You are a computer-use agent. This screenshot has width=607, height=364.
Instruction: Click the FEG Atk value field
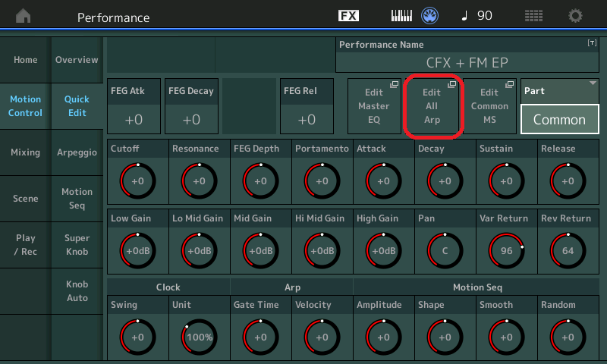pyautogui.click(x=134, y=119)
